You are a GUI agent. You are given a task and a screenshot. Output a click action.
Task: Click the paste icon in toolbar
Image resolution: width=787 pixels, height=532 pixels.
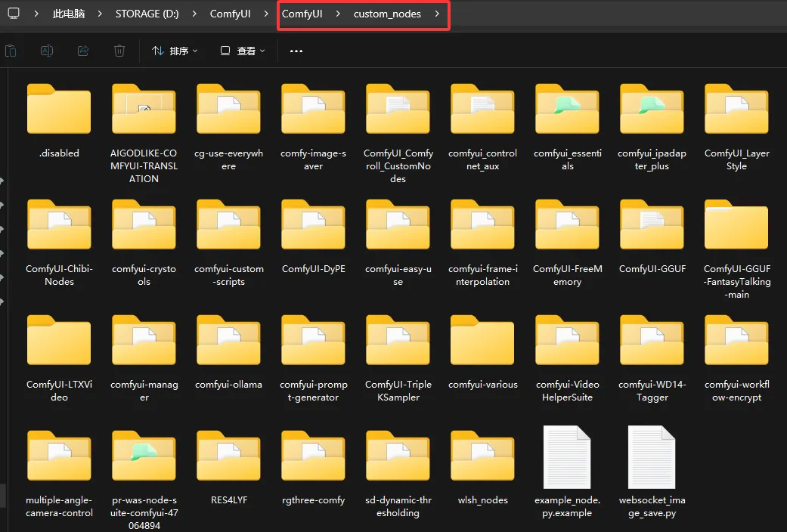point(11,51)
